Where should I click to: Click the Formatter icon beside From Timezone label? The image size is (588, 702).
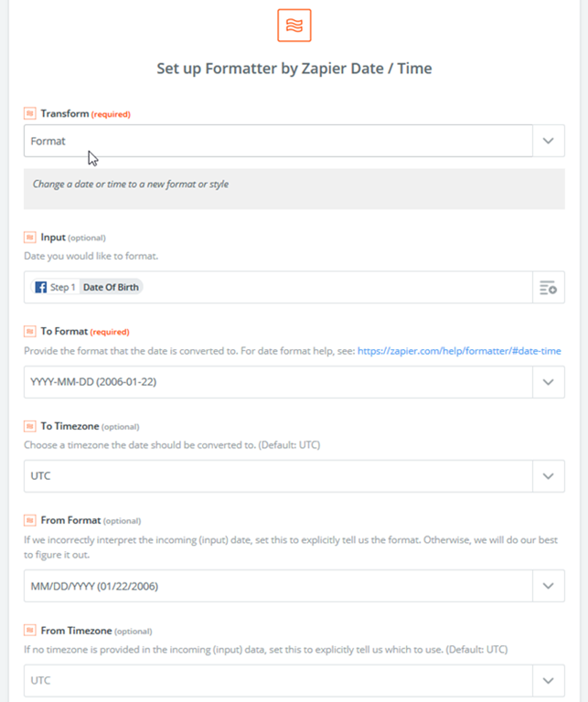29,631
